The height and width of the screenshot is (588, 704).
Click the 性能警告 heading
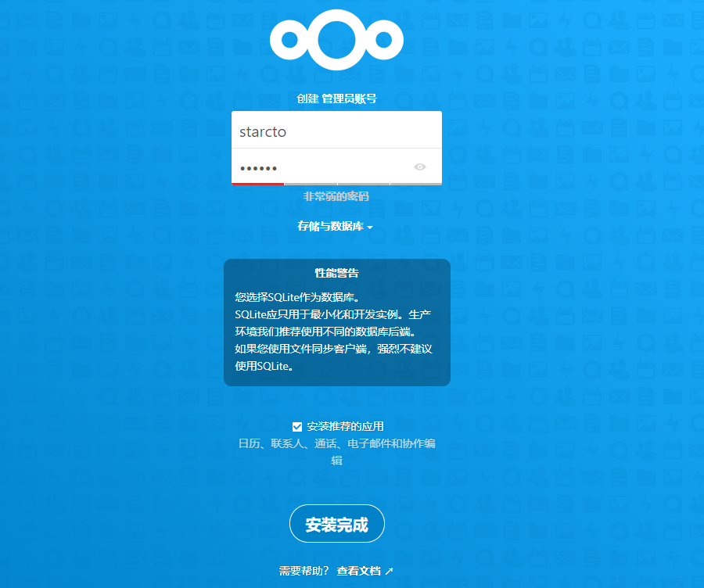pyautogui.click(x=336, y=273)
